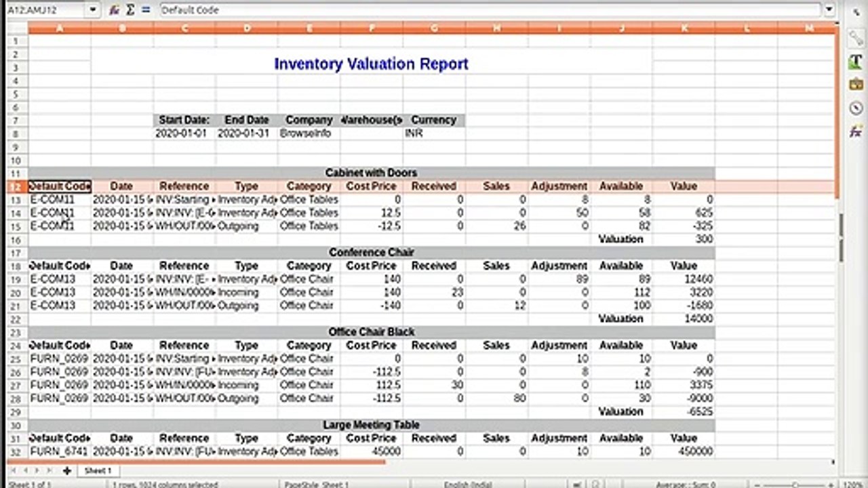
Task: Open the sidebar Navigator compass icon
Action: click(x=856, y=108)
